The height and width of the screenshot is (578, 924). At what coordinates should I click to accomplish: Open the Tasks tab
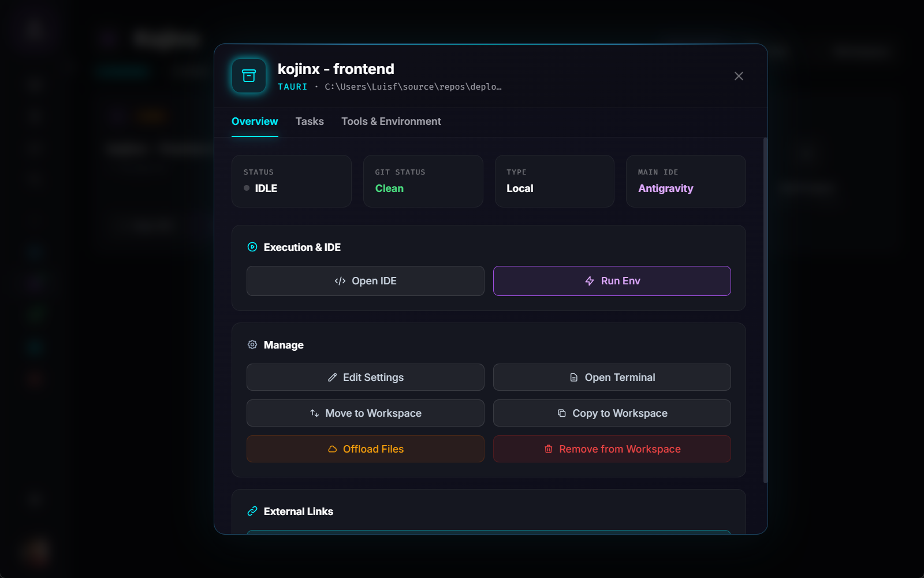coord(310,121)
